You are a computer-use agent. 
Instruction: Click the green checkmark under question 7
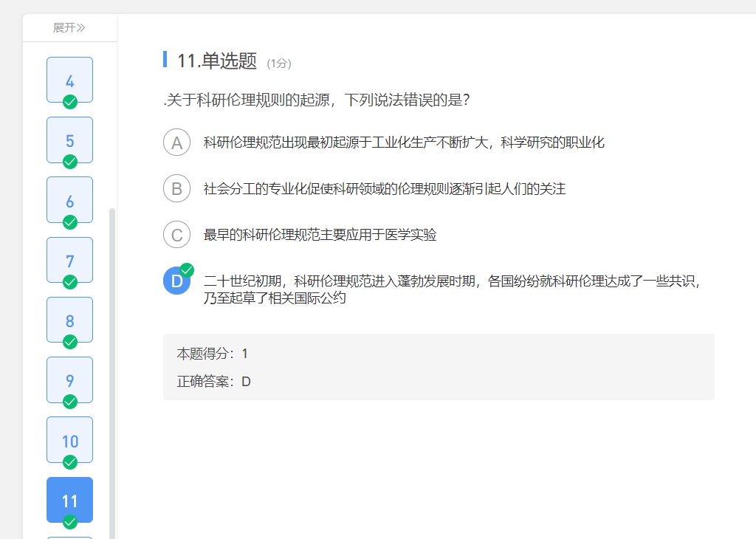click(70, 282)
